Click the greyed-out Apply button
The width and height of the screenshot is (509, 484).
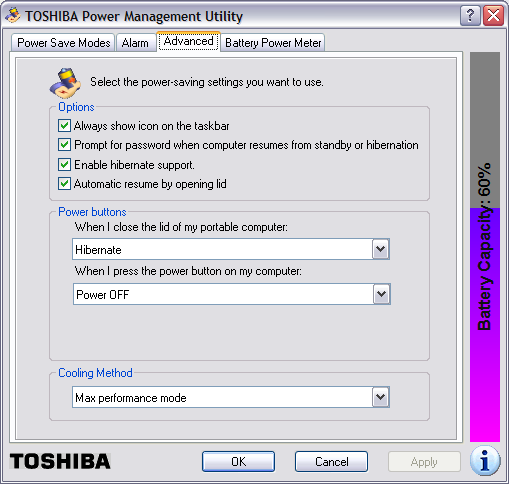click(424, 462)
